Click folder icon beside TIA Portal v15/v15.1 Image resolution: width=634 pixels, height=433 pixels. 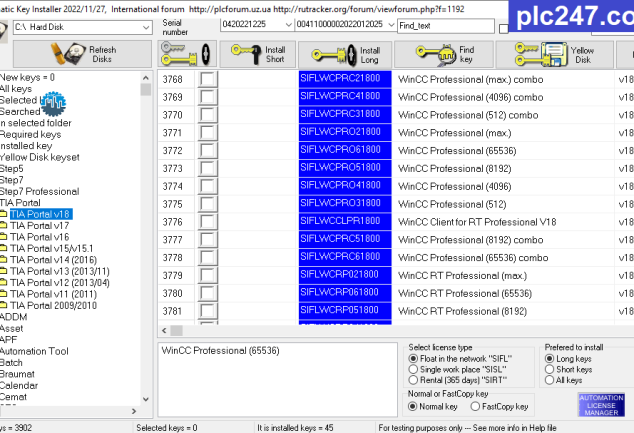pos(4,248)
